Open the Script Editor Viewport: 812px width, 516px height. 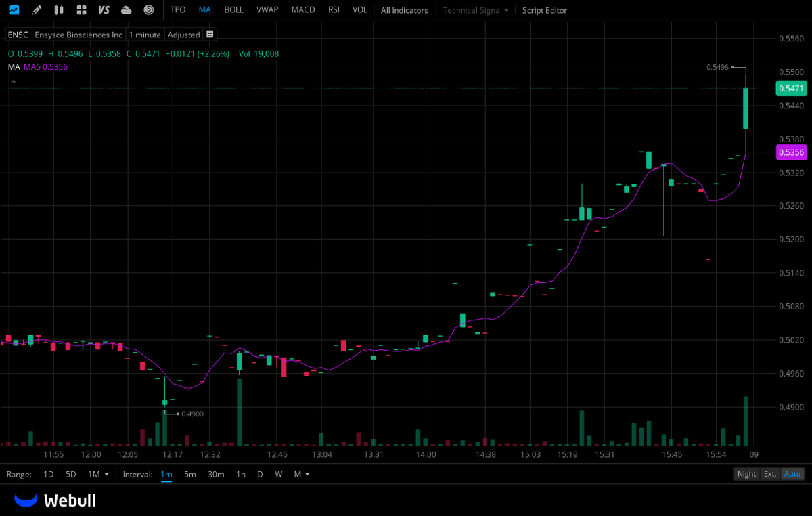click(545, 10)
